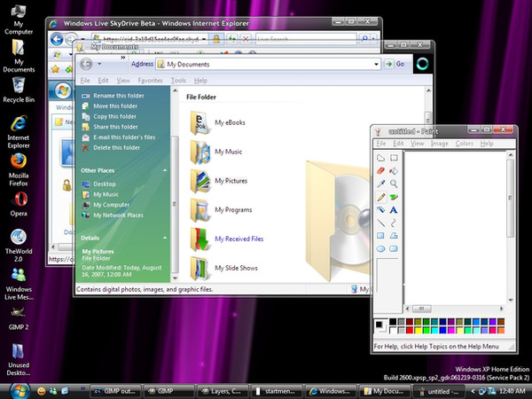The width and height of the screenshot is (532, 399).
Task: Open the My Music folder icon
Action: [x=199, y=152]
